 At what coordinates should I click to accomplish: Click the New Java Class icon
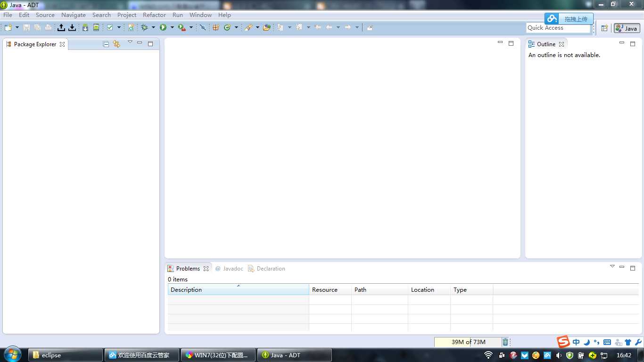coord(227,27)
